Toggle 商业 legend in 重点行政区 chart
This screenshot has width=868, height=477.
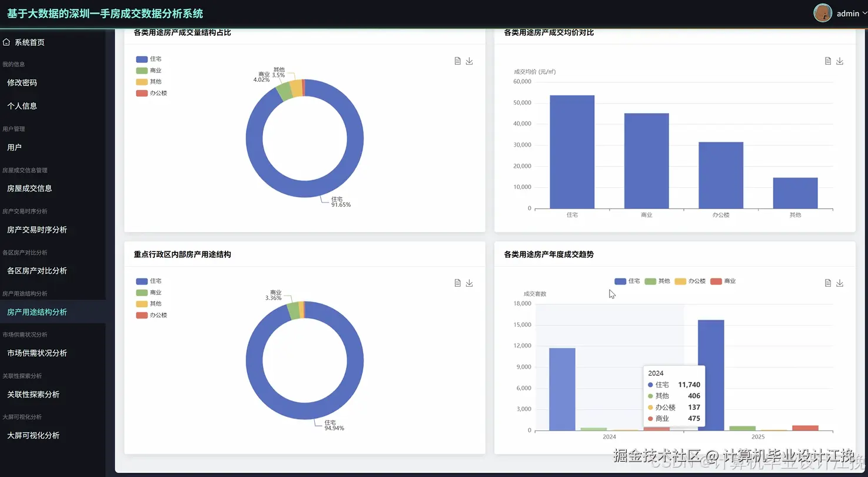(149, 293)
